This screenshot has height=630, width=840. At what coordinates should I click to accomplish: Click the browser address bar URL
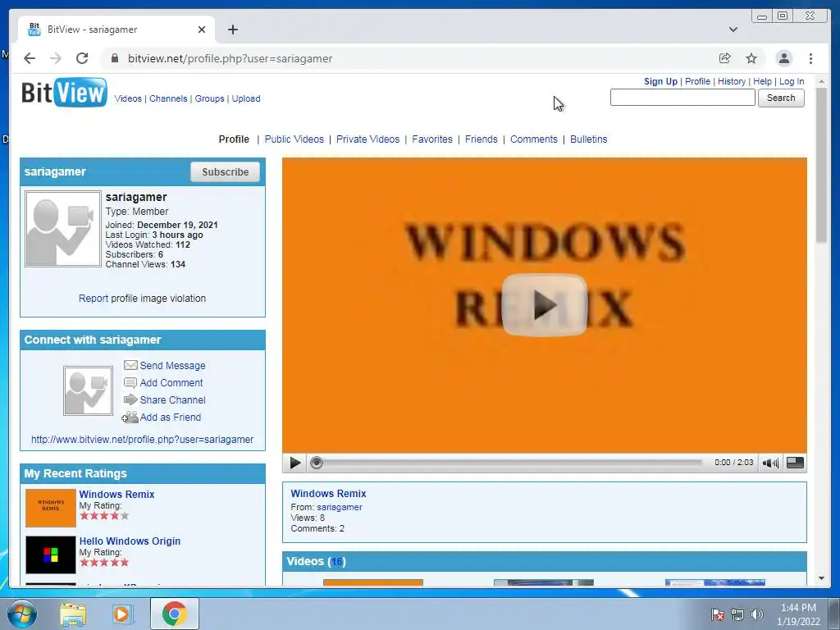pos(230,58)
